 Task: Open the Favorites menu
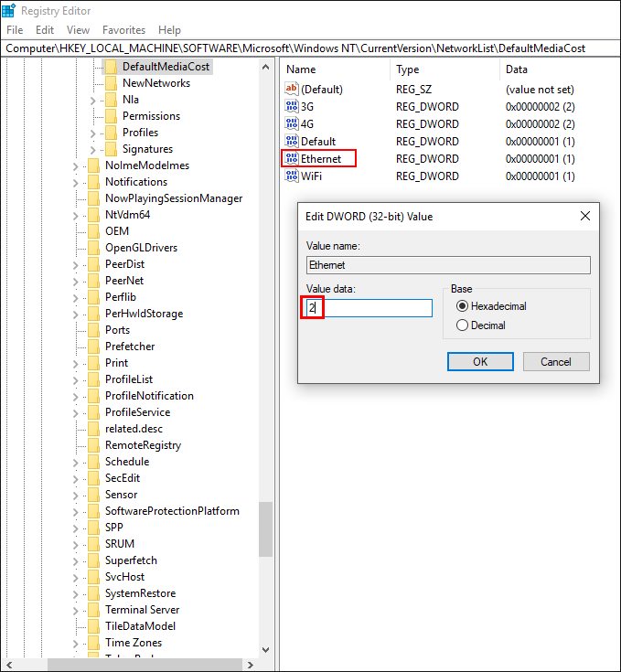pyautogui.click(x=123, y=30)
